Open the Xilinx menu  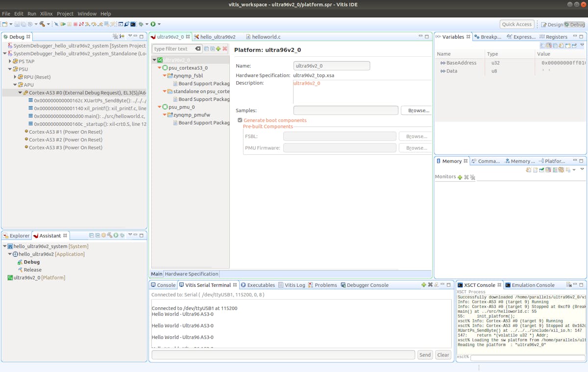click(x=46, y=14)
